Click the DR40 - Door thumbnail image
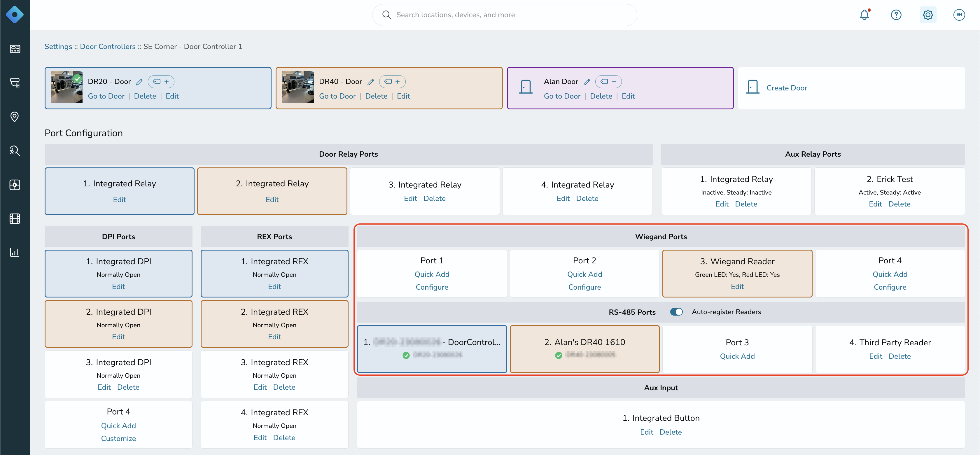Viewport: 980px width, 455px height. coord(297,87)
